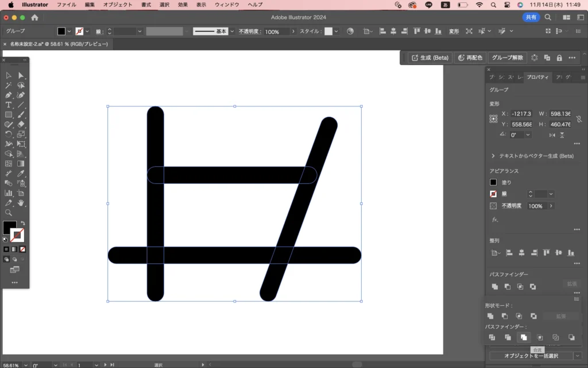The image size is (588, 368).
Task: Select the Direct Selection tool
Action: tap(21, 75)
